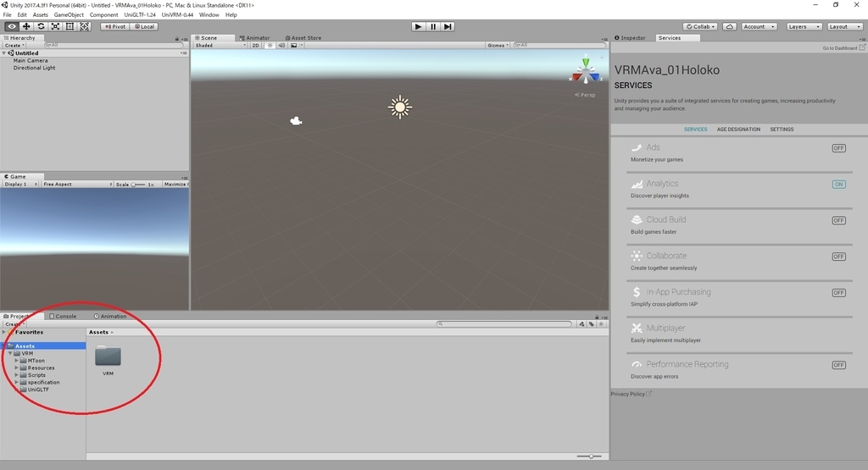Open the Layout dropdown
The image size is (868, 470).
tap(845, 26)
